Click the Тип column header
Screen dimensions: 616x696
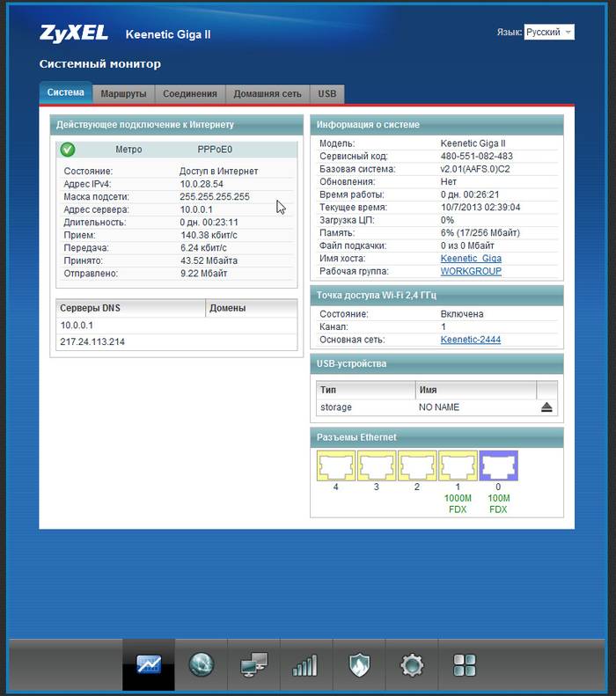point(366,390)
